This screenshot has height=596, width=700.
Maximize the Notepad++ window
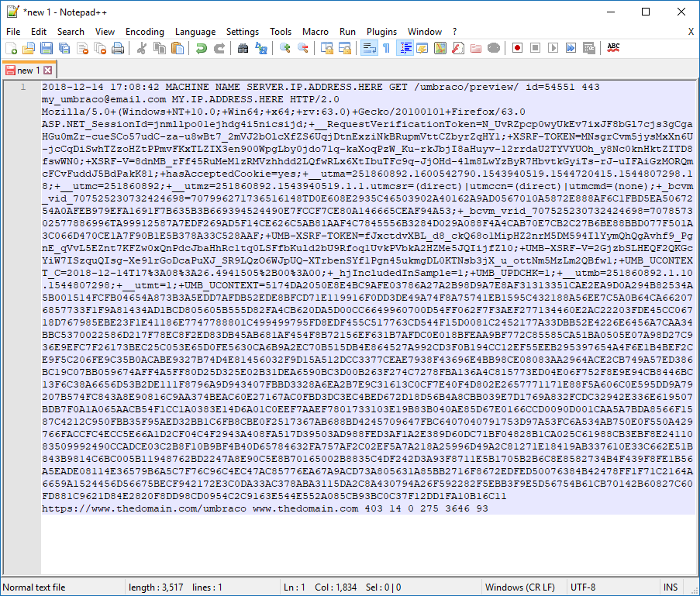[646, 12]
